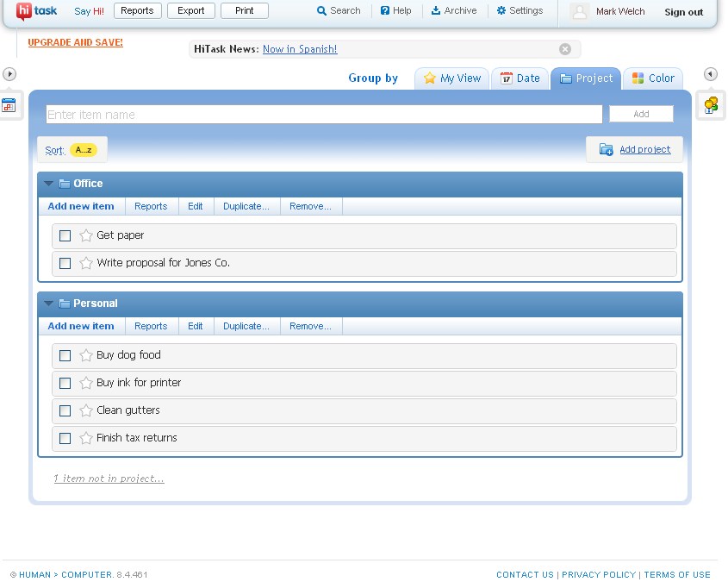Click the Office project folder icon

pos(65,184)
